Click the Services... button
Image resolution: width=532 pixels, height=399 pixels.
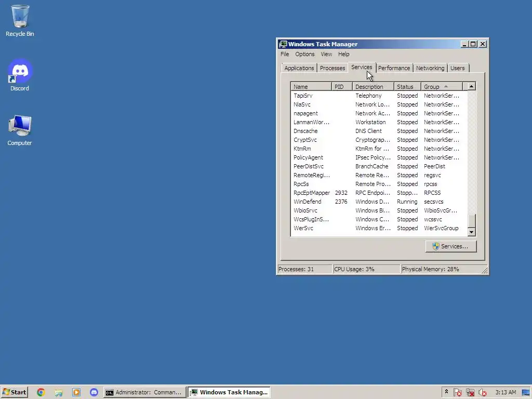click(451, 246)
